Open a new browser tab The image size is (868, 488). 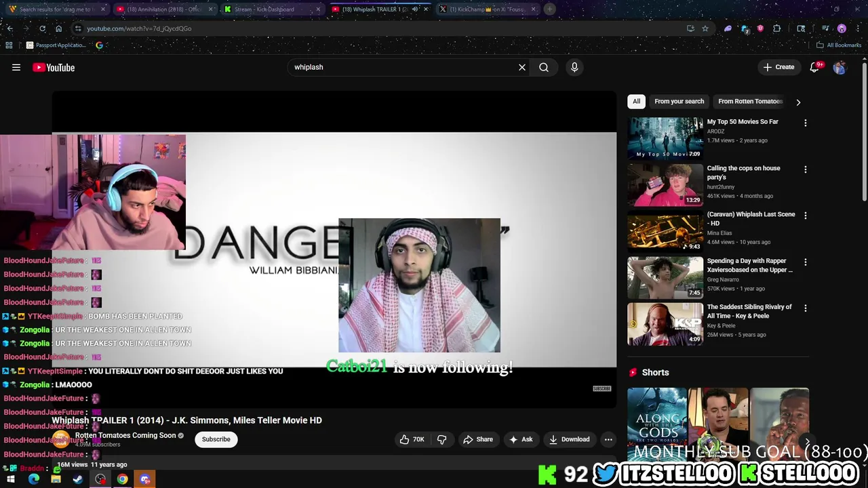[x=550, y=9]
